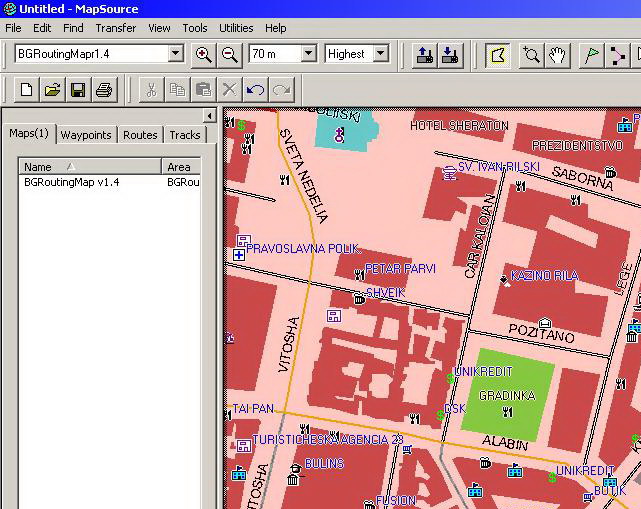
Task: Click the Undo arrow icon
Action: tap(256, 90)
